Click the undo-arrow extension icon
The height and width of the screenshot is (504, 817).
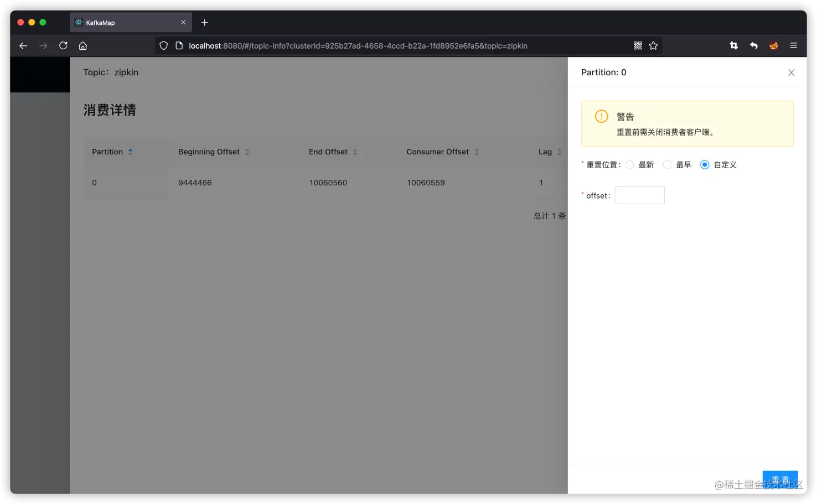pyautogui.click(x=753, y=45)
